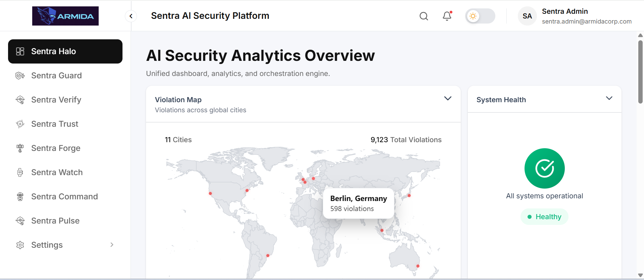
Task: Collapse the Violation Map panel chevron
Action: coord(448,98)
